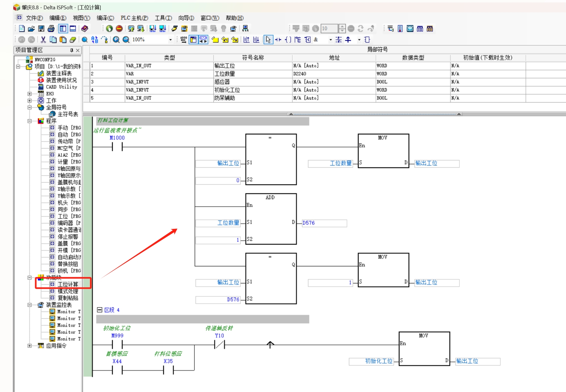Collapse the 程序 tree node

30,121
